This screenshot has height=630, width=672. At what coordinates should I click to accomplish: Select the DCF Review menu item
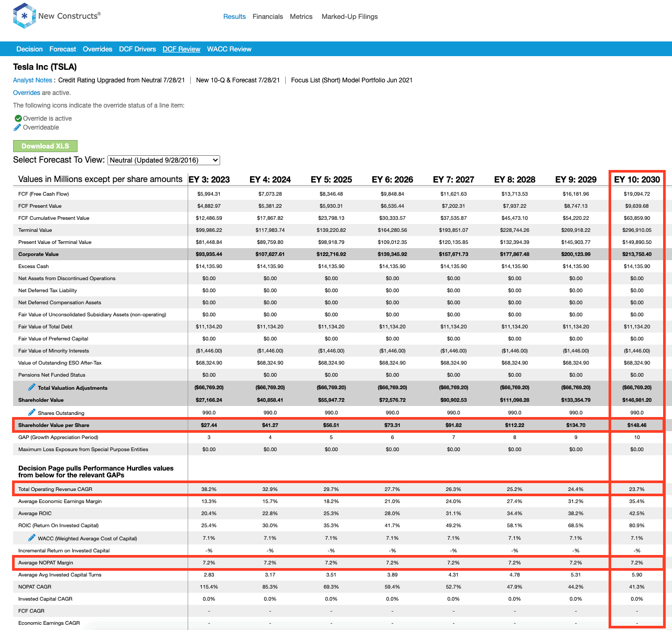click(181, 49)
